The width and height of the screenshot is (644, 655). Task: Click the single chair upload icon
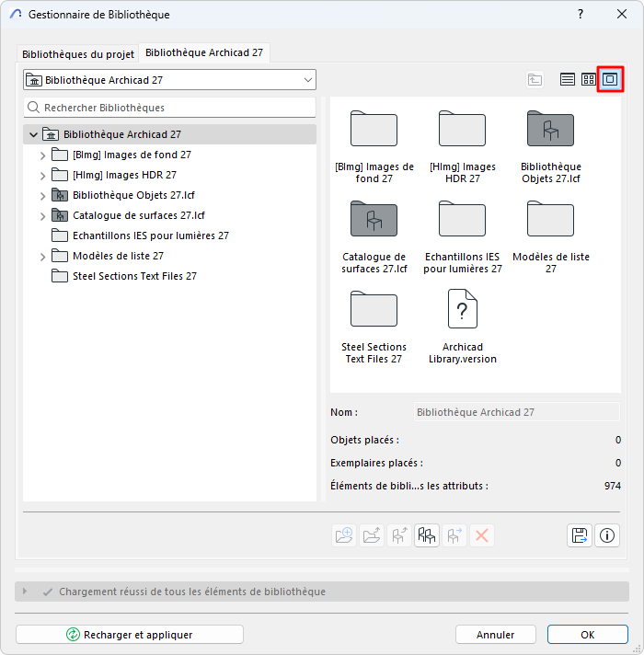click(x=399, y=535)
